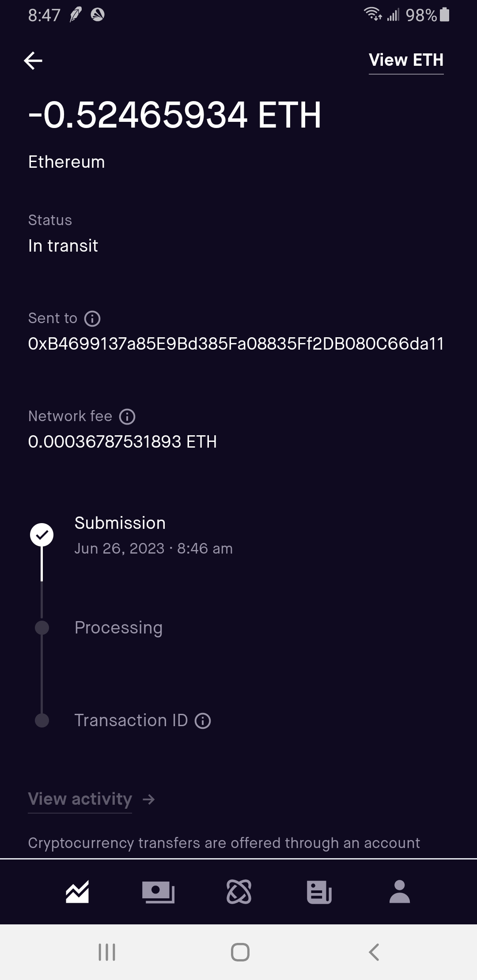
Task: Open the View activity link
Action: click(x=80, y=799)
